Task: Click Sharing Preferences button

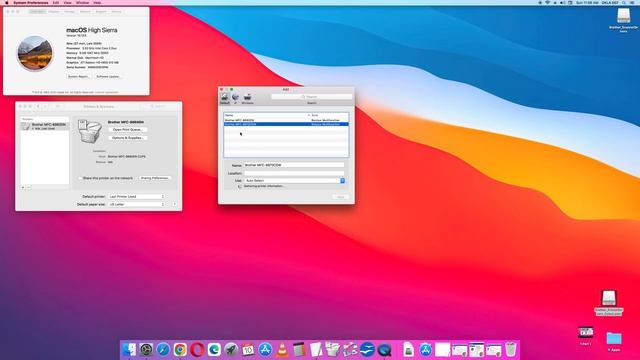Action: pyautogui.click(x=155, y=178)
